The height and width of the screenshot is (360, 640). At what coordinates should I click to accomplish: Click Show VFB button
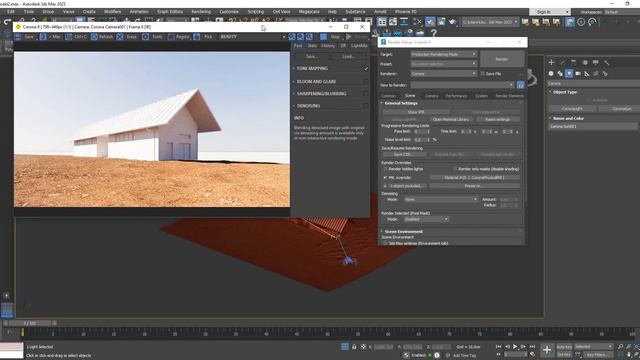(416, 112)
